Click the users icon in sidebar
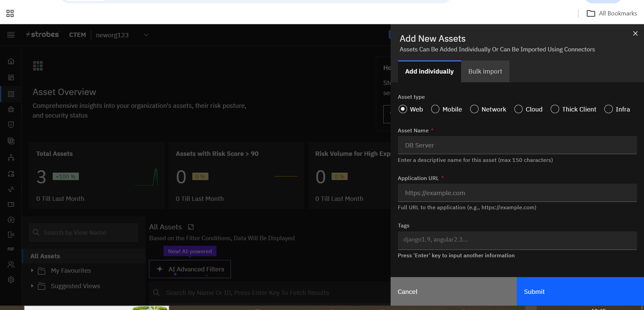 (11, 265)
